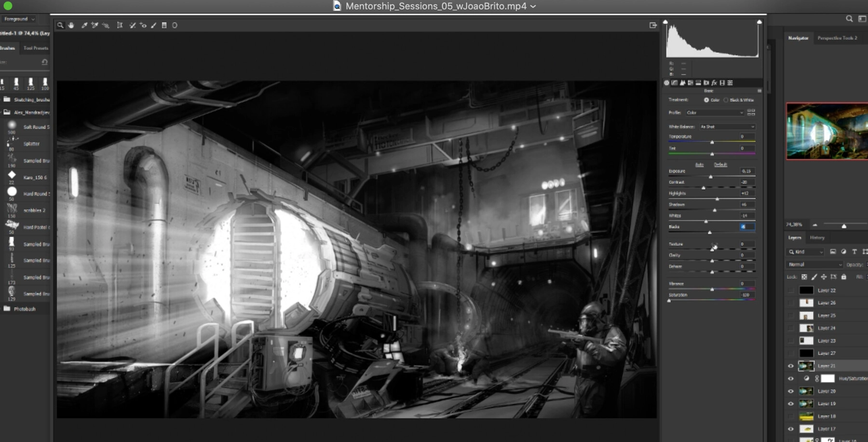This screenshot has height=442, width=868.
Task: Select the Transform tool in toolbar
Action: point(120,26)
